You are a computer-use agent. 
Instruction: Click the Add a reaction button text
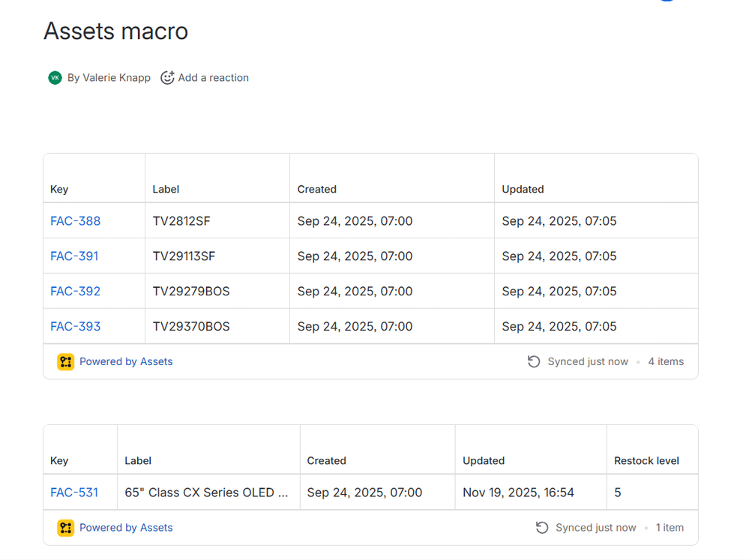coord(213,78)
